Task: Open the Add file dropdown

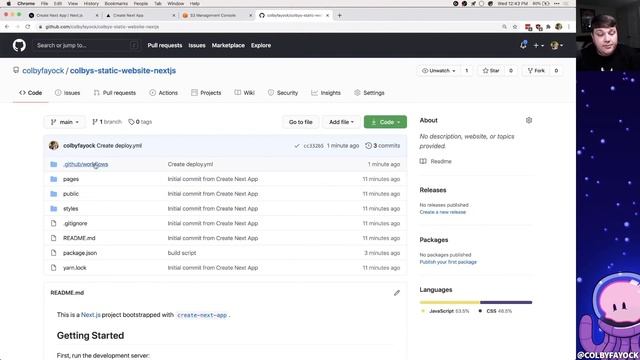Action: tap(341, 122)
